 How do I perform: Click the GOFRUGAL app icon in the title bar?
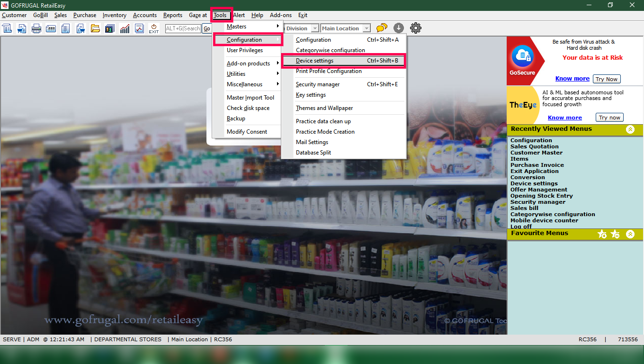point(5,5)
